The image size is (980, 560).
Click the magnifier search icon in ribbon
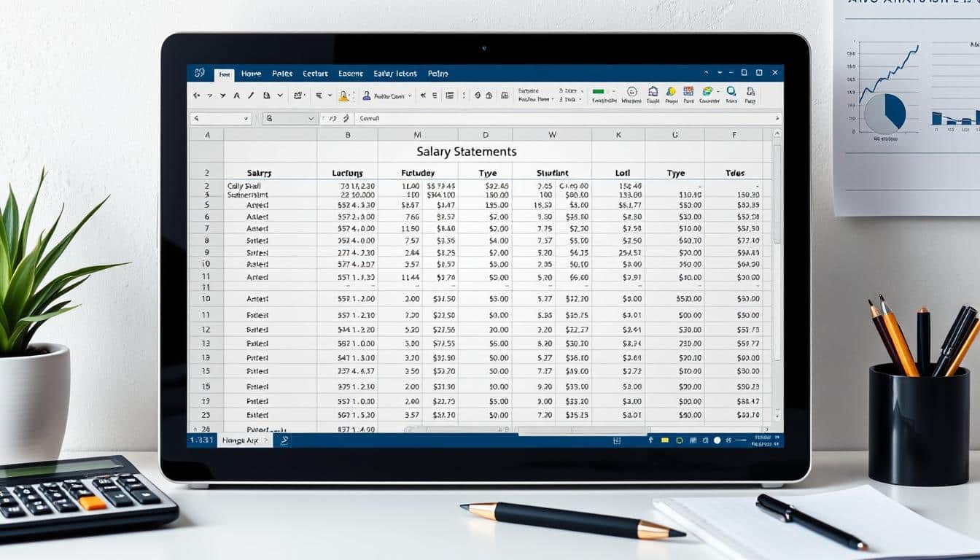(x=731, y=91)
